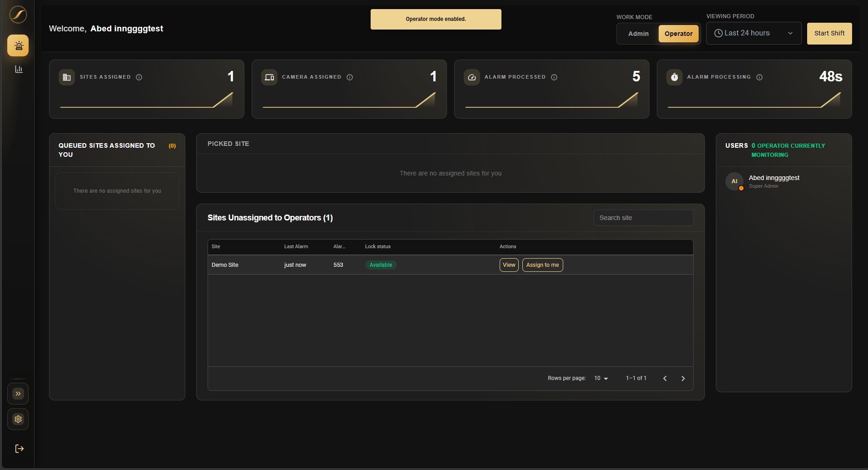Click the Search site input field
This screenshot has width=868, height=470.
[643, 218]
